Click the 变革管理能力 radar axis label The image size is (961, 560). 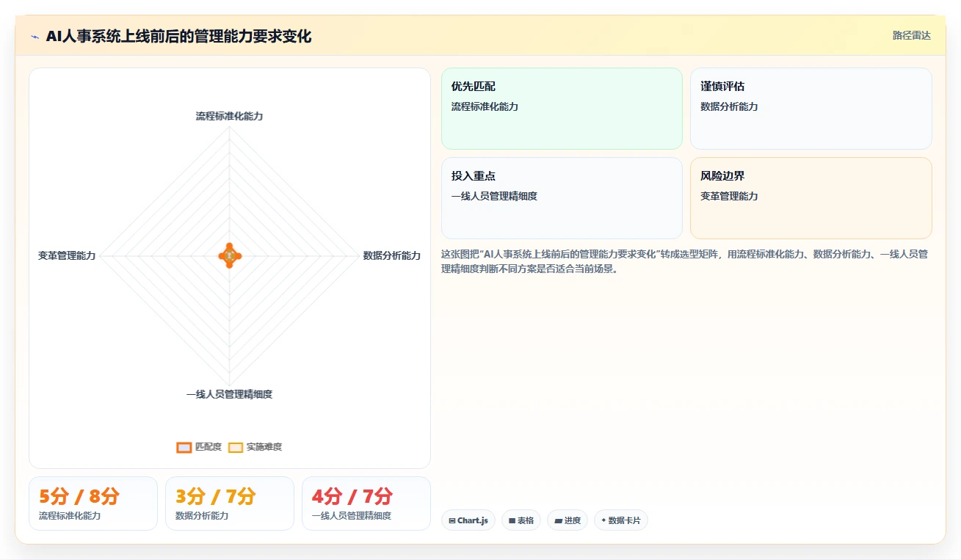67,255
